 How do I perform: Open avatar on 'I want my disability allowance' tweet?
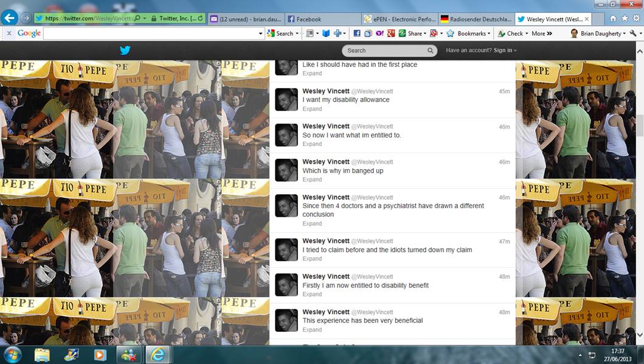286,99
